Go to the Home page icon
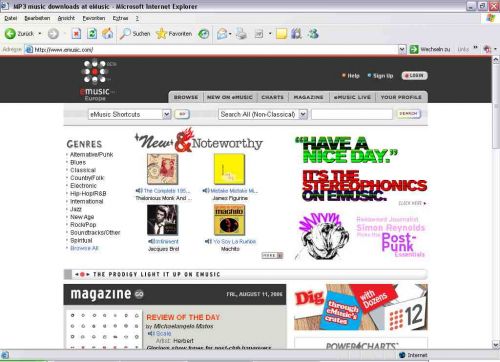This screenshot has height=362, width=500. [107, 34]
